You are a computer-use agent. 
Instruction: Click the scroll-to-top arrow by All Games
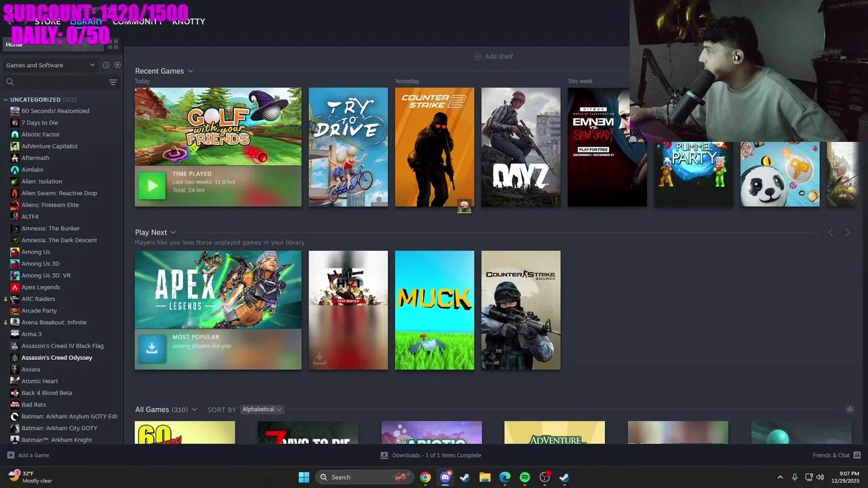[850, 409]
